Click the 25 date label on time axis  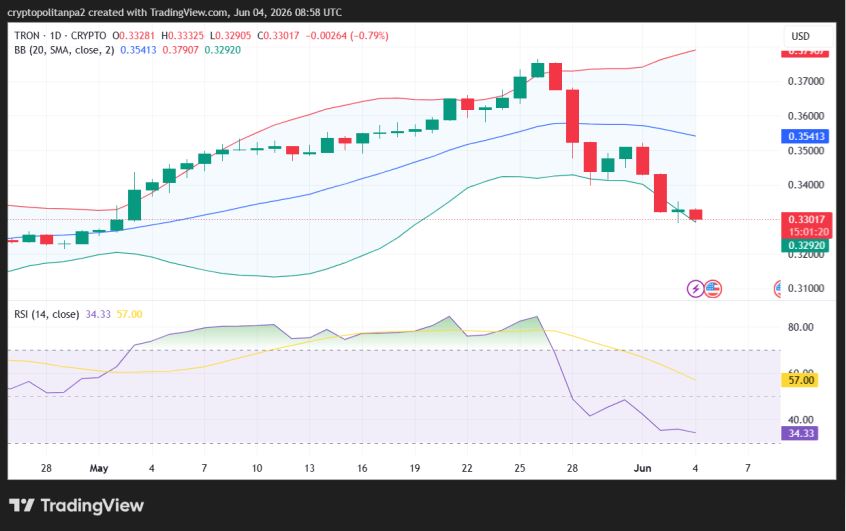(x=520, y=468)
